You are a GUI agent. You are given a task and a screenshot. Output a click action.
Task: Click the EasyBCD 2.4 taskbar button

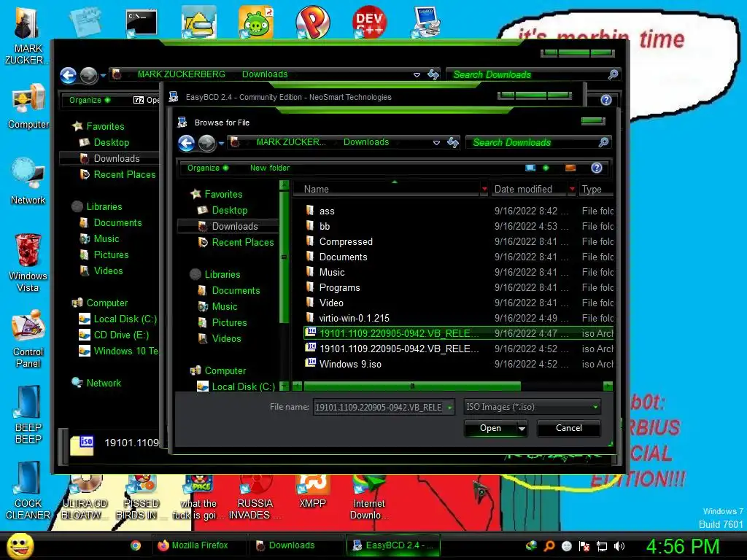point(393,545)
